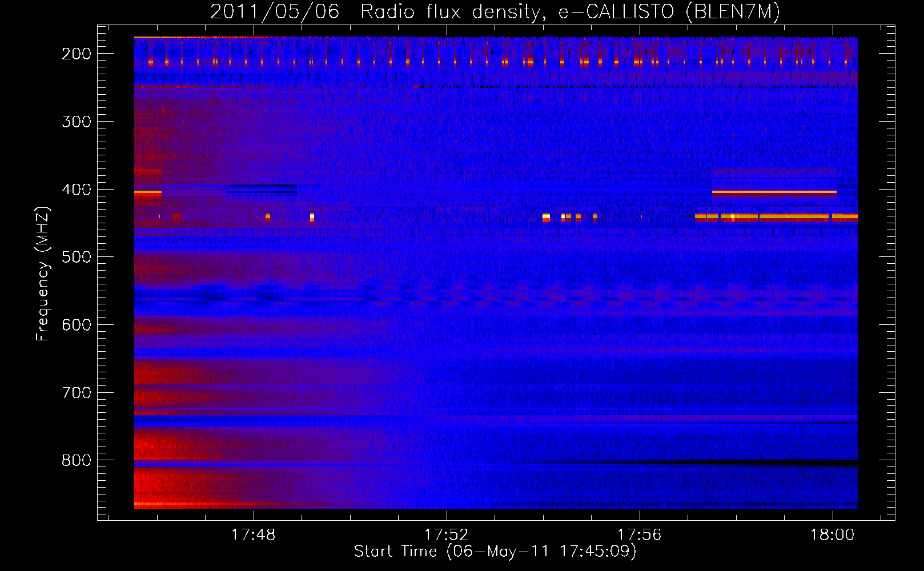
Task: Click the 17:52 time tick label
Action: tap(446, 534)
